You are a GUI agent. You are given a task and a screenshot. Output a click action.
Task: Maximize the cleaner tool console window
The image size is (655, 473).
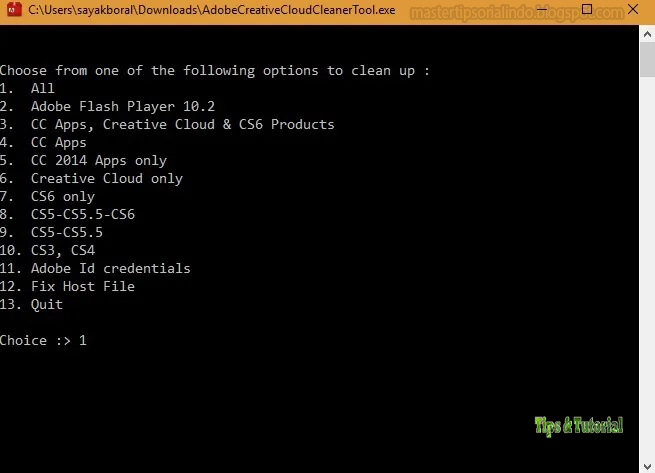(587, 9)
